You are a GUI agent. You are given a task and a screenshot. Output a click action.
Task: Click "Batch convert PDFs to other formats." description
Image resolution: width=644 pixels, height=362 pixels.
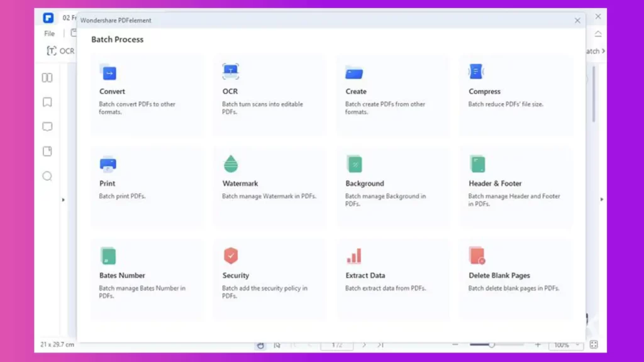[137, 108]
